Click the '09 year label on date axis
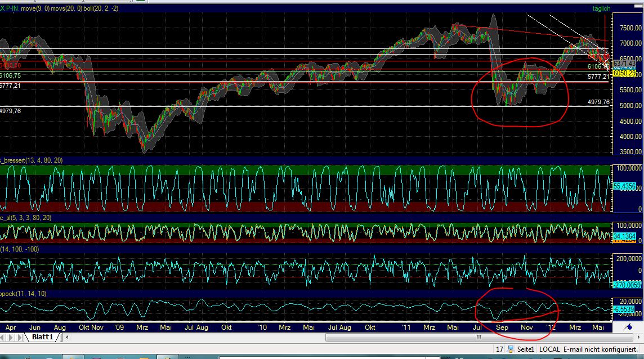This screenshot has width=644, height=359. pyautogui.click(x=119, y=327)
